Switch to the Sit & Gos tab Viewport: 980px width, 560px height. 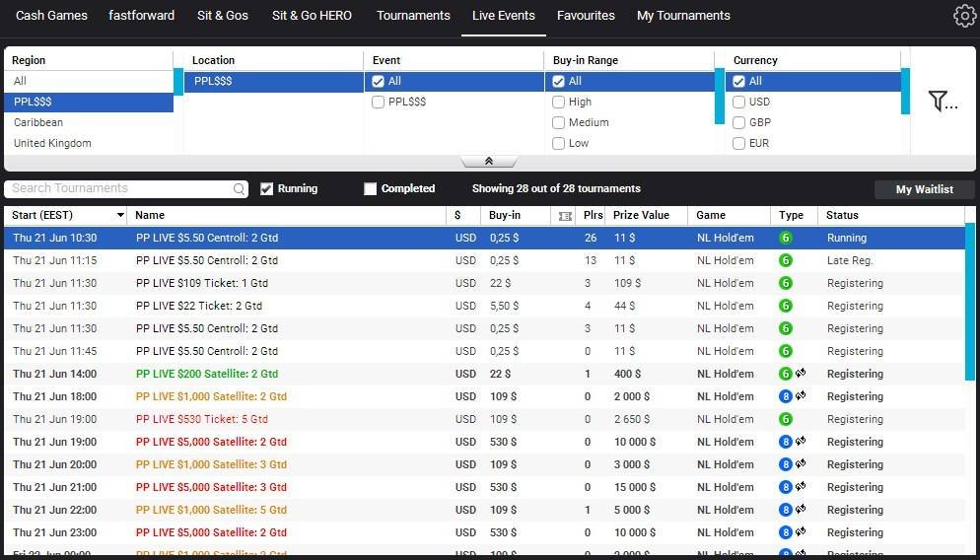click(x=223, y=16)
